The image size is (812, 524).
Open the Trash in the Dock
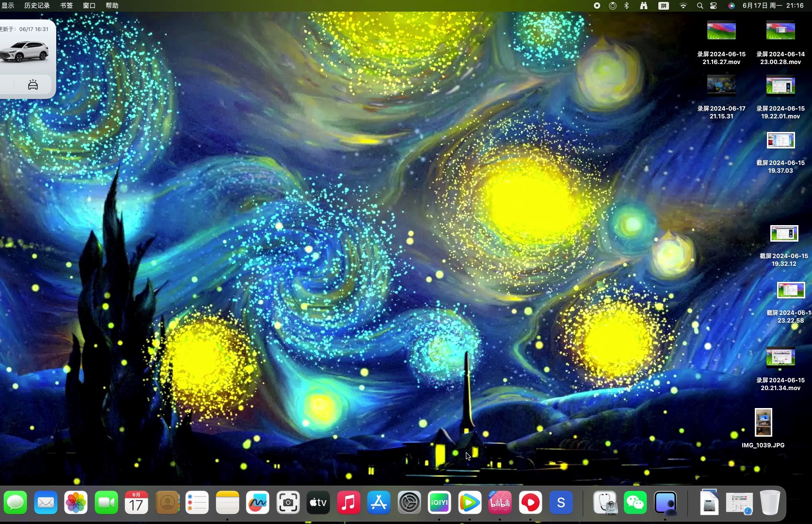[x=770, y=503]
